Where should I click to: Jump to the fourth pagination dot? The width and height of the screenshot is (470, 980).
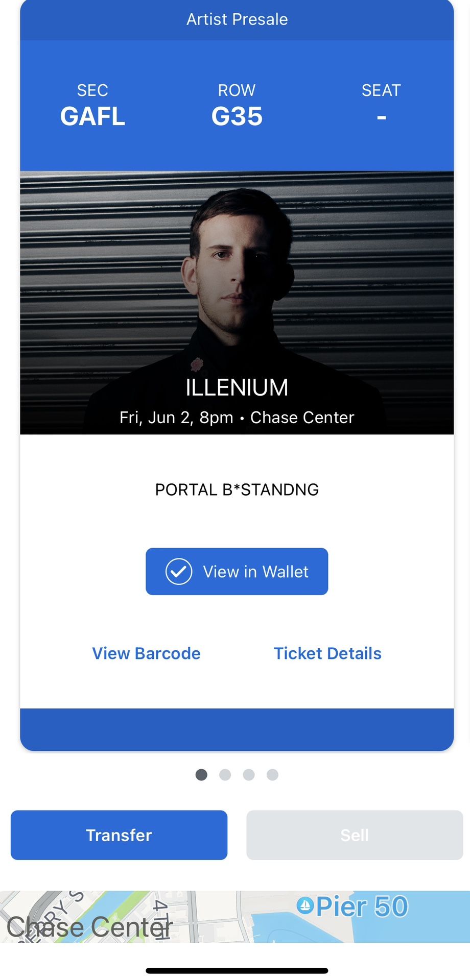point(272,775)
